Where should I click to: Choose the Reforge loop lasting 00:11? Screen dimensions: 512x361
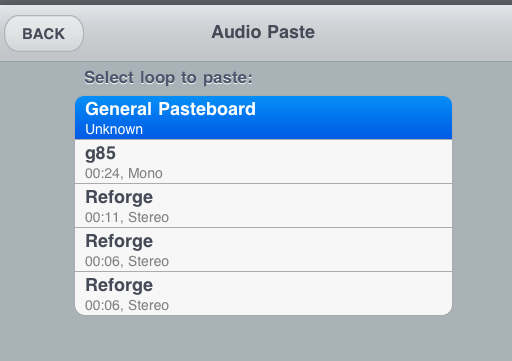[x=263, y=205]
